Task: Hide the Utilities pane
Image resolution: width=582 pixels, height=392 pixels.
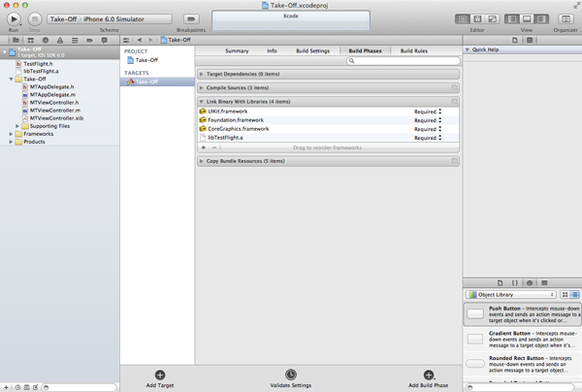Action: (x=541, y=19)
